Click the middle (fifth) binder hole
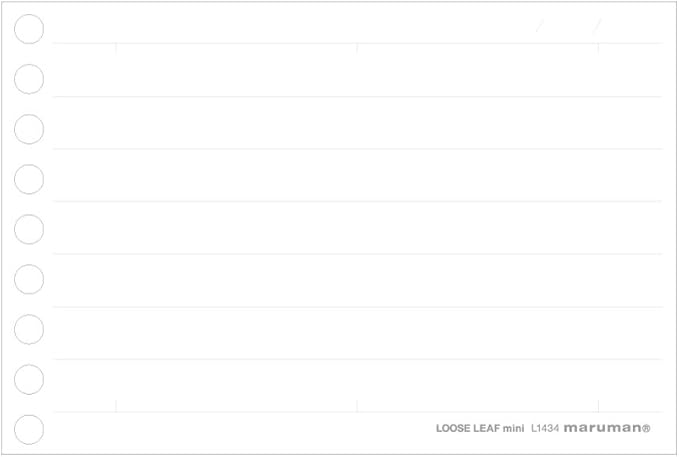The height and width of the screenshot is (457, 679). click(29, 229)
